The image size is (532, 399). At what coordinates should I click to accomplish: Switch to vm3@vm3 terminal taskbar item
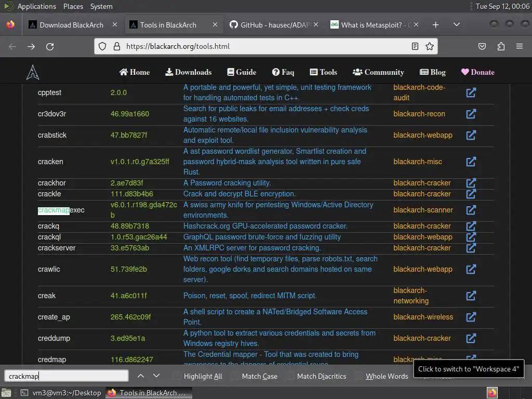(61, 393)
